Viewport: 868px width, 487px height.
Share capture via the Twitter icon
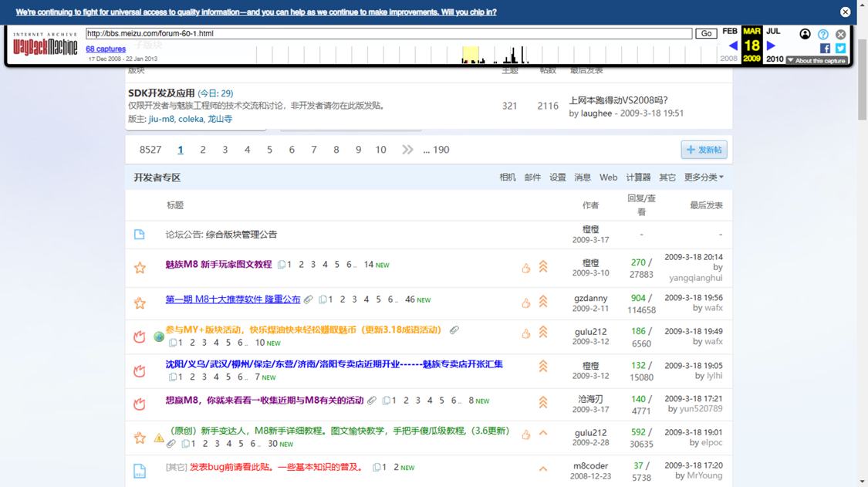(x=840, y=48)
